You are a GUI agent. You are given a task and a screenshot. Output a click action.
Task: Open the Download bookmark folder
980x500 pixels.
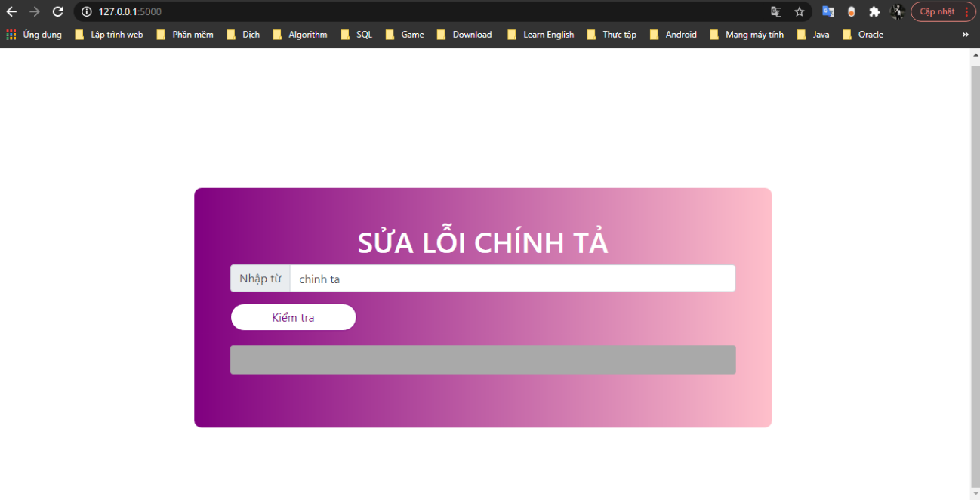click(x=464, y=35)
